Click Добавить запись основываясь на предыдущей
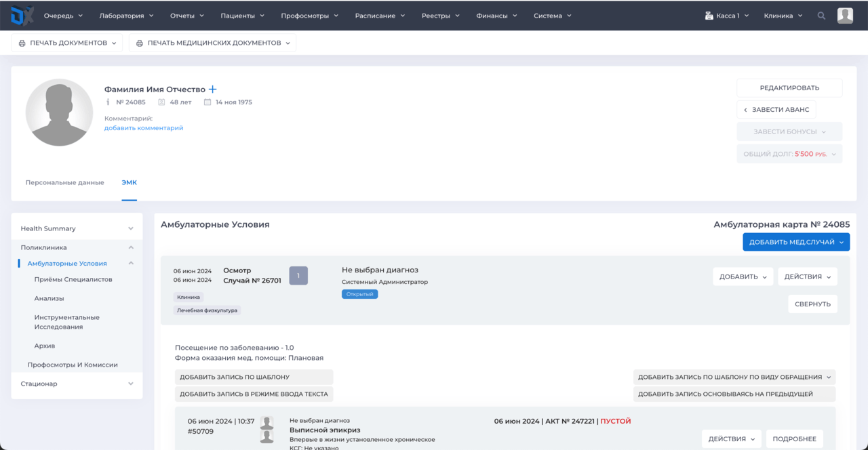This screenshot has height=450, width=868. pos(734,394)
